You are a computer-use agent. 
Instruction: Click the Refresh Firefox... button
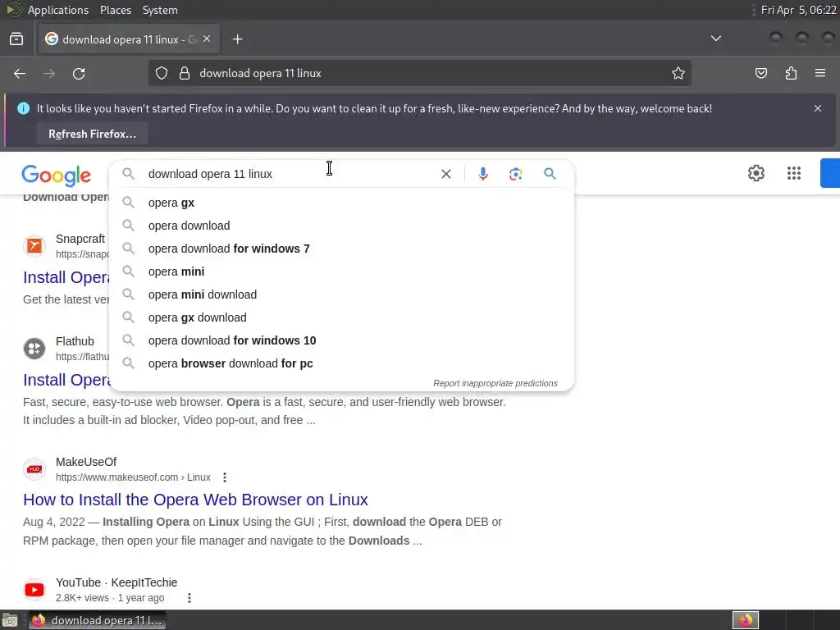coord(92,134)
